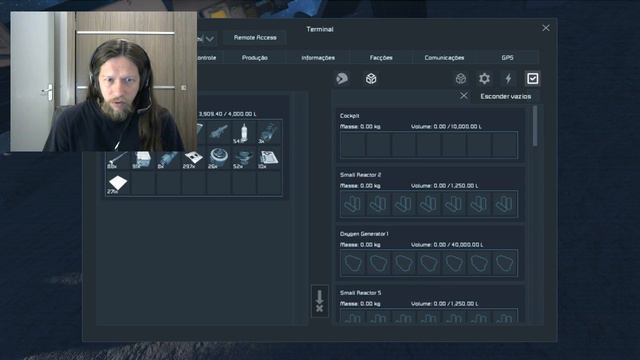Click the Remote Access button
640x360 pixels.
[255, 38]
